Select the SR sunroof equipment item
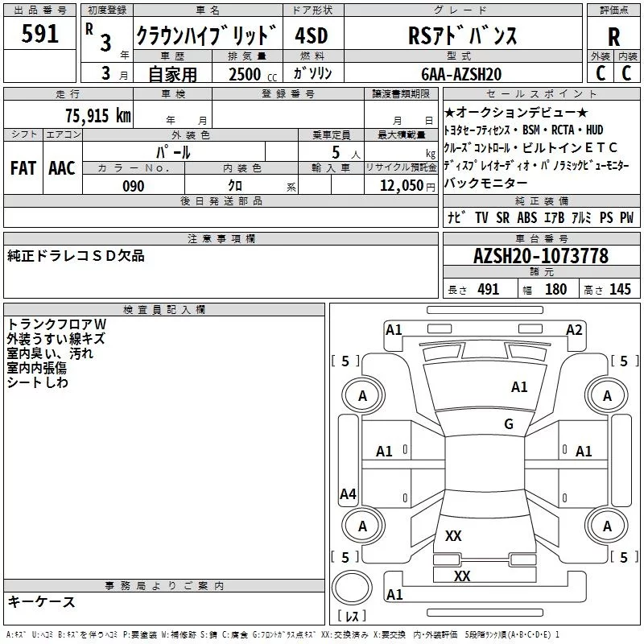 point(502,218)
